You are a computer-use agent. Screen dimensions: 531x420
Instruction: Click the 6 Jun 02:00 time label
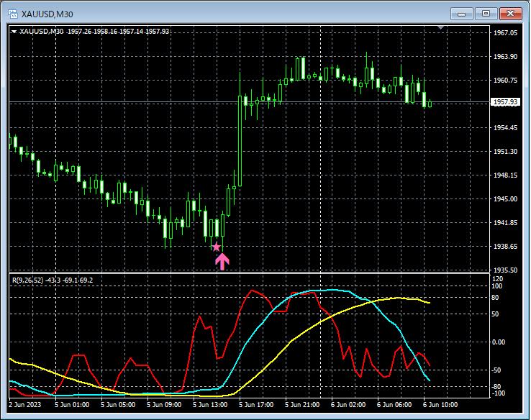pyautogui.click(x=348, y=405)
